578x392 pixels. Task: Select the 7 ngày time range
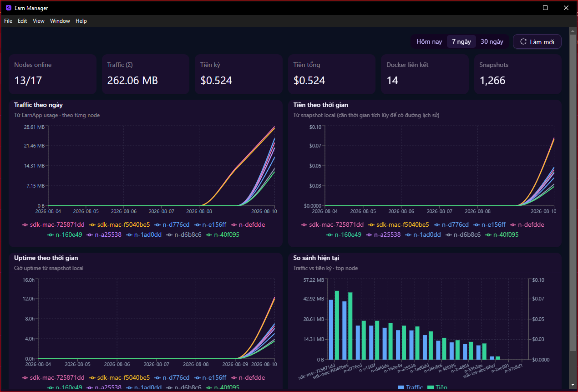pos(461,41)
